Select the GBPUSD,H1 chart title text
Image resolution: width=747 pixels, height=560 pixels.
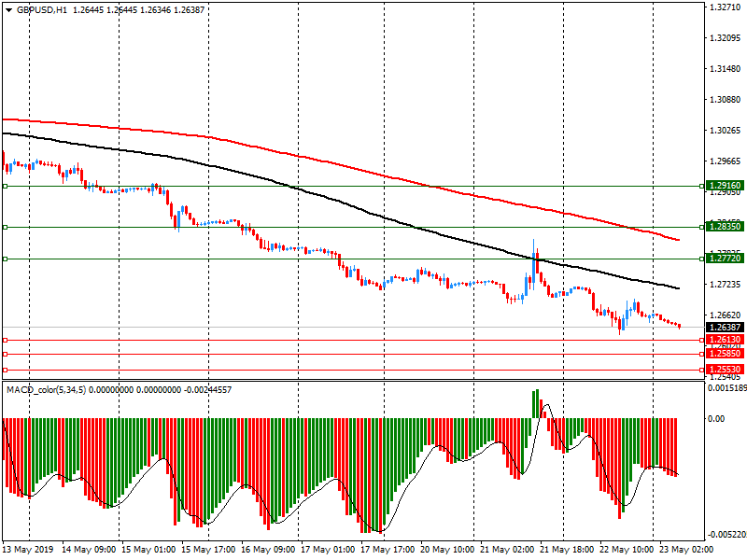tap(41, 9)
